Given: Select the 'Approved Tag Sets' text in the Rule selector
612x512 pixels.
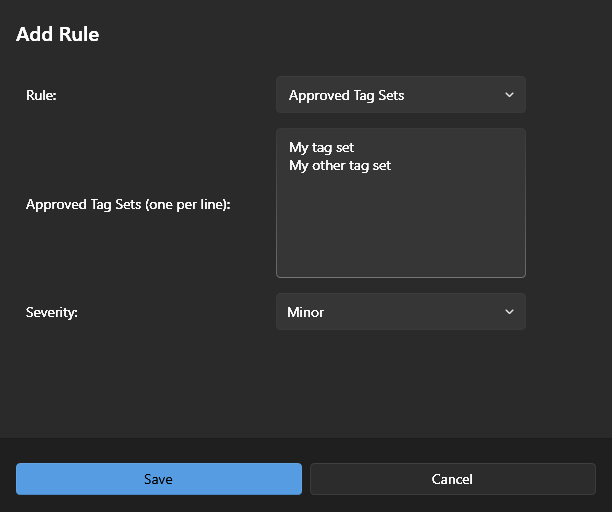Looking at the screenshot, I should click(x=346, y=95).
